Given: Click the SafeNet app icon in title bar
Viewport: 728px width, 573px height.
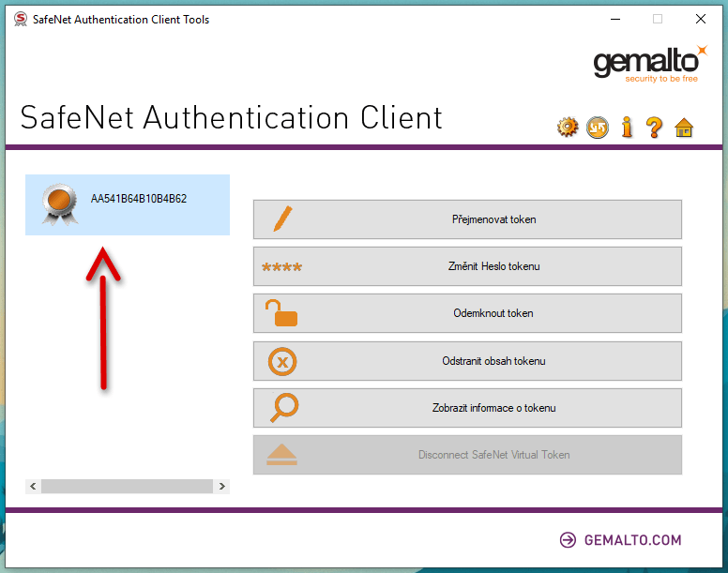Looking at the screenshot, I should point(20,19).
